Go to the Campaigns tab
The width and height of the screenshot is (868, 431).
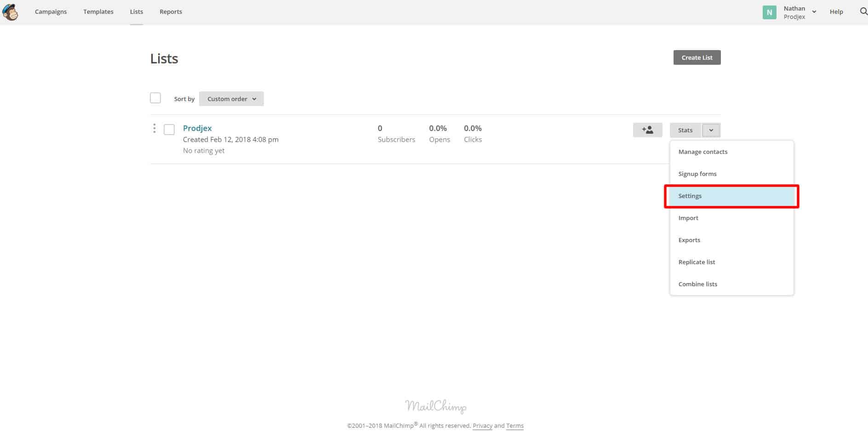[x=51, y=12]
